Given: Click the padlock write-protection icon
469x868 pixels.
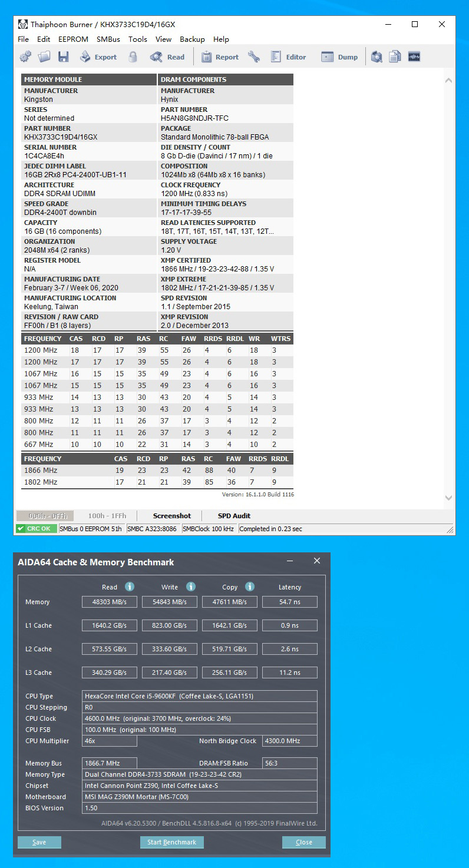Looking at the screenshot, I should pyautogui.click(x=133, y=57).
